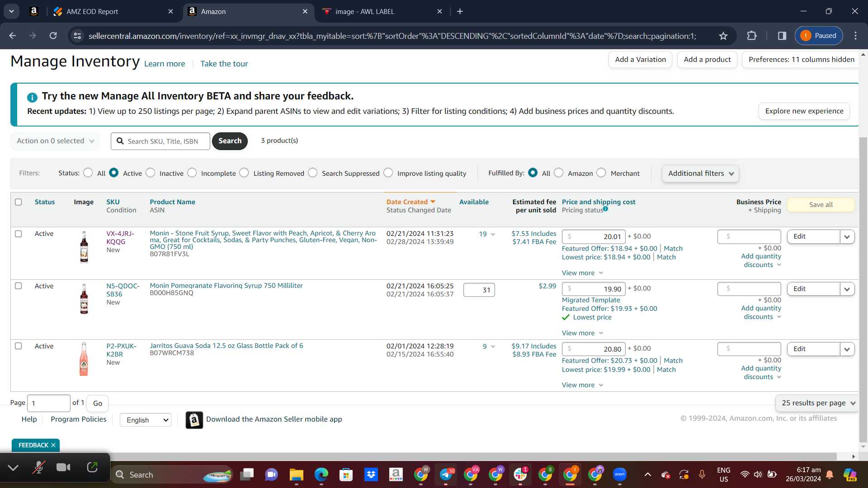
Task: Open Copilot from the system tray
Action: pos(850,474)
